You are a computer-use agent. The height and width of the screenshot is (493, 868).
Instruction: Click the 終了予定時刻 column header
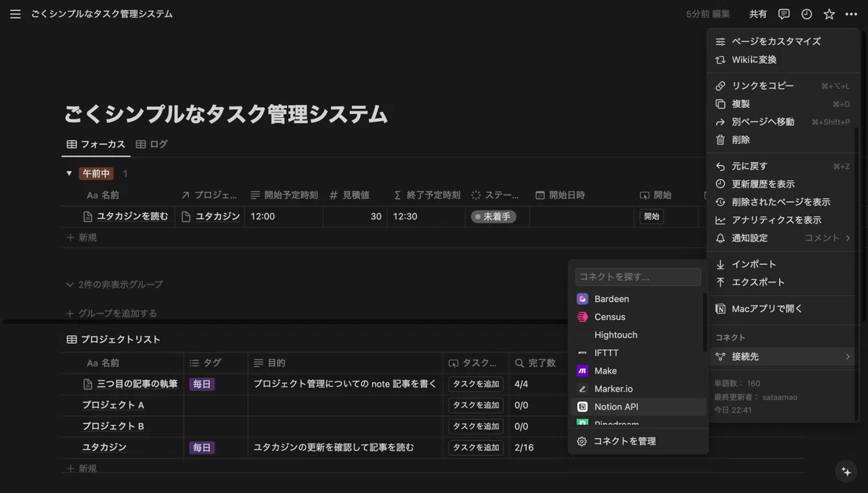[427, 195]
